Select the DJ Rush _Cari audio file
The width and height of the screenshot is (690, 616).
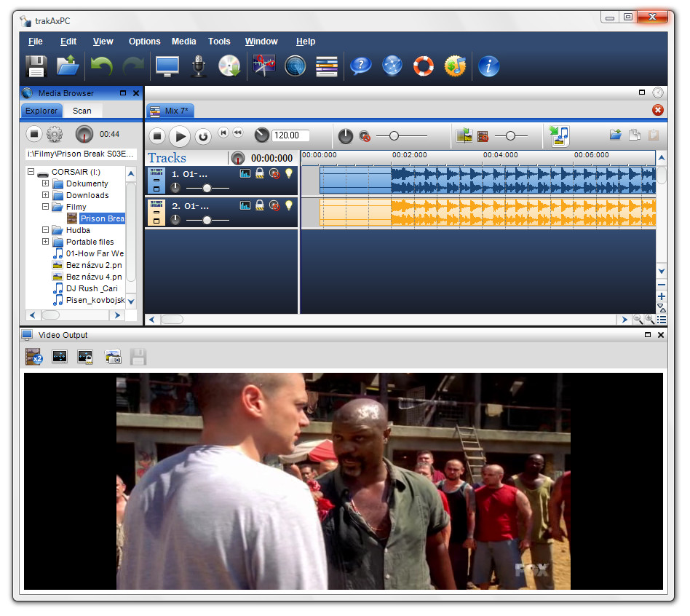(x=86, y=288)
